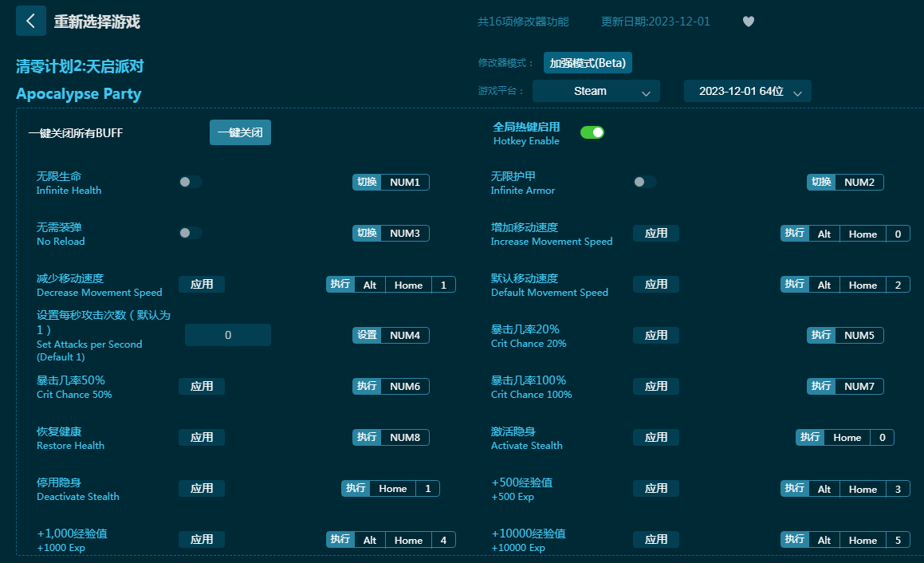Viewport: 924px width, 563px height.
Task: Click the 加强模式(Beta) mode button
Action: [588, 63]
